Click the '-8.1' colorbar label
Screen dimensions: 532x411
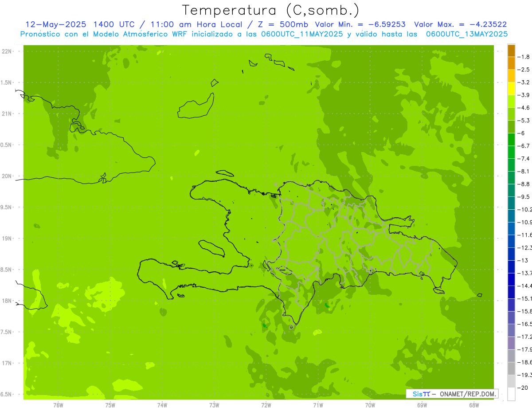pyautogui.click(x=524, y=171)
